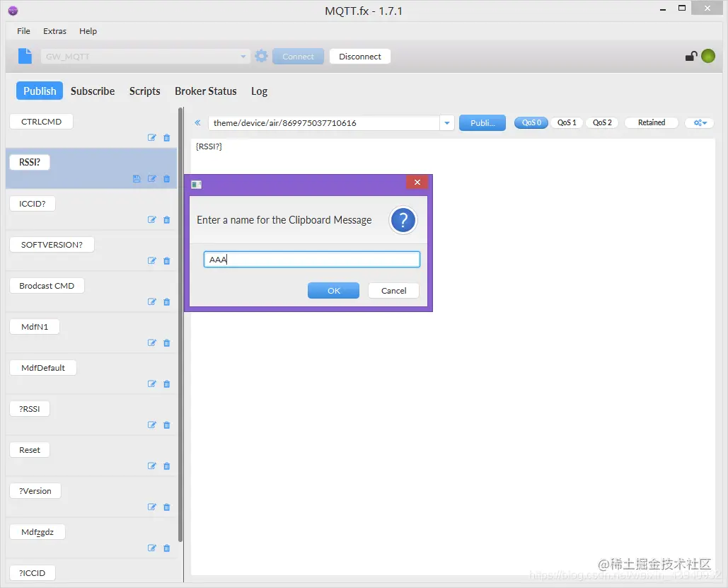Viewport: 728px width, 588px height.
Task: Click the Disconnect button
Action: coord(360,56)
